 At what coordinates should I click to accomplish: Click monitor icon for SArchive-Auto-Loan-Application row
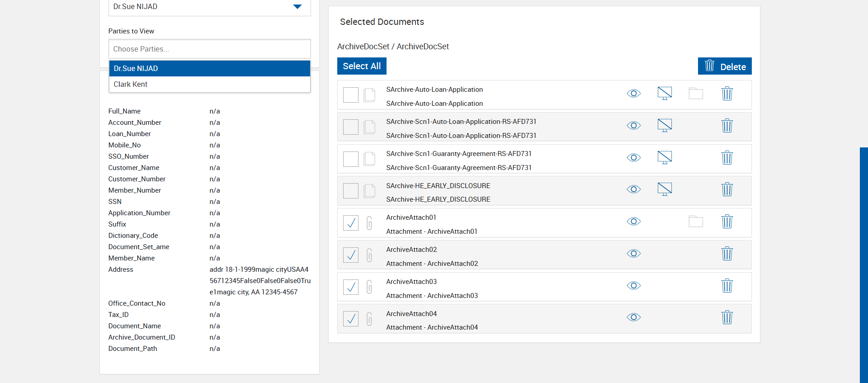[x=665, y=94]
